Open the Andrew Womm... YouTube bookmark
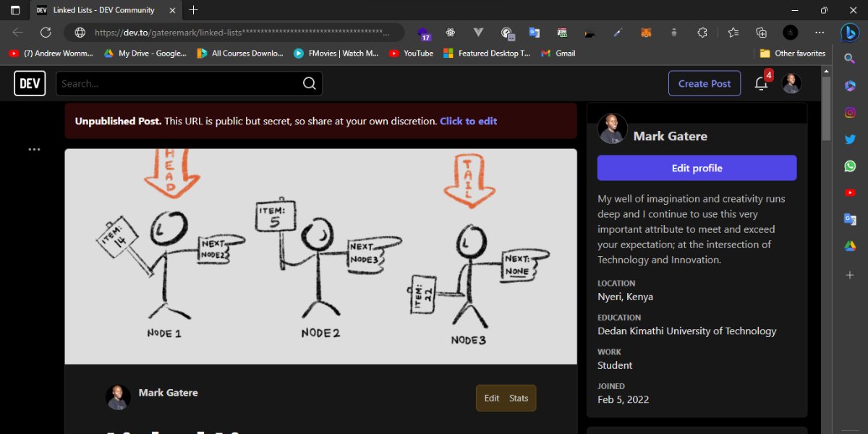This screenshot has height=434, width=868. (51, 53)
